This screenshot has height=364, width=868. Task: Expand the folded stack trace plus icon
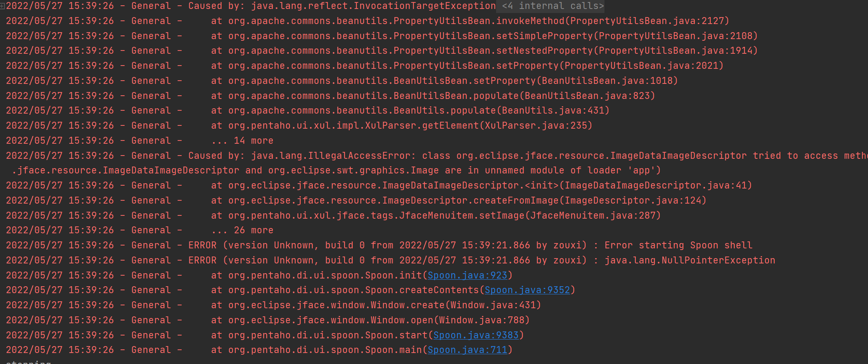tap(2, 6)
